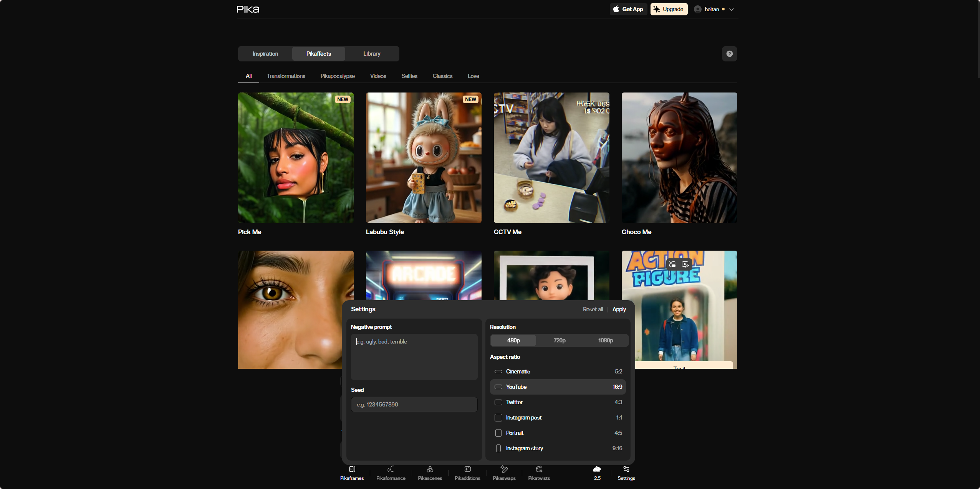Select the Pikadditions tool icon
Image resolution: width=980 pixels, height=489 pixels.
[467, 469]
